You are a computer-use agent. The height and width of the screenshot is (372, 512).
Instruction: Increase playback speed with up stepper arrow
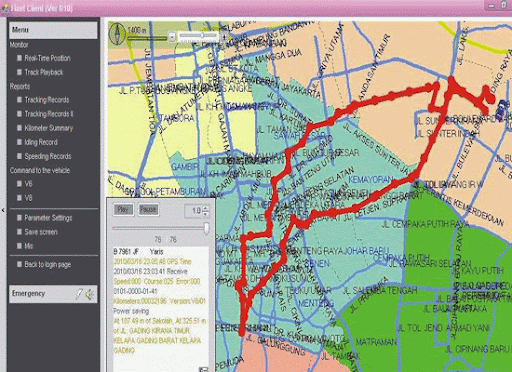(x=206, y=208)
